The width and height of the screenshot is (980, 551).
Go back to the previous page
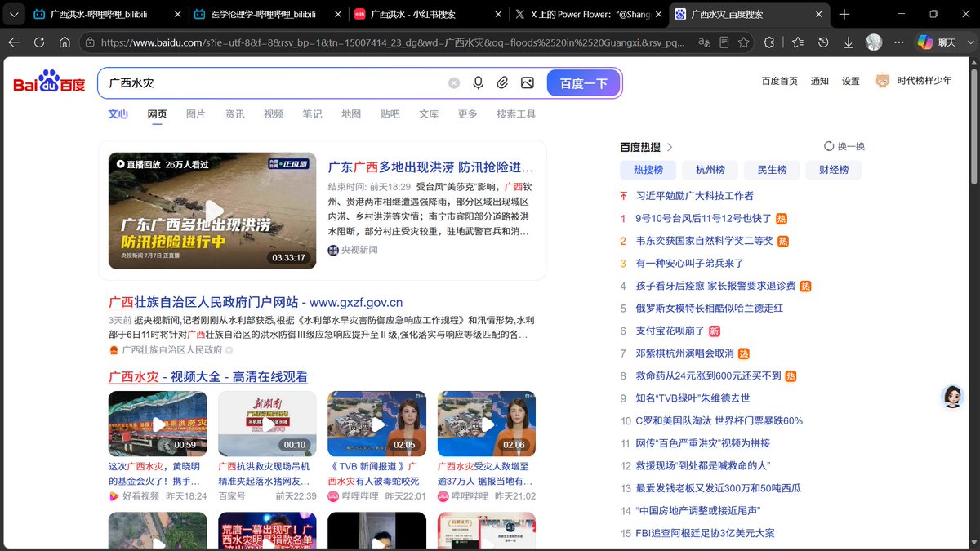pyautogui.click(x=13, y=42)
